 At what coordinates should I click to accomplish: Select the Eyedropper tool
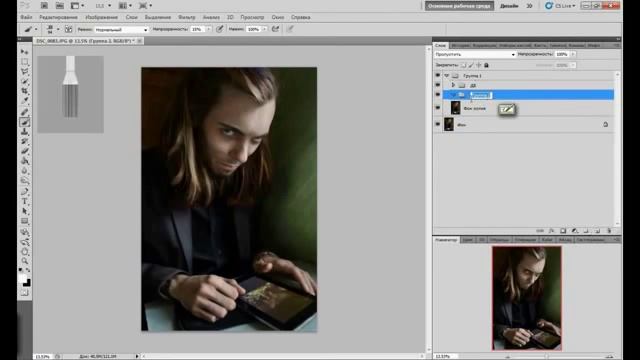pos(25,101)
